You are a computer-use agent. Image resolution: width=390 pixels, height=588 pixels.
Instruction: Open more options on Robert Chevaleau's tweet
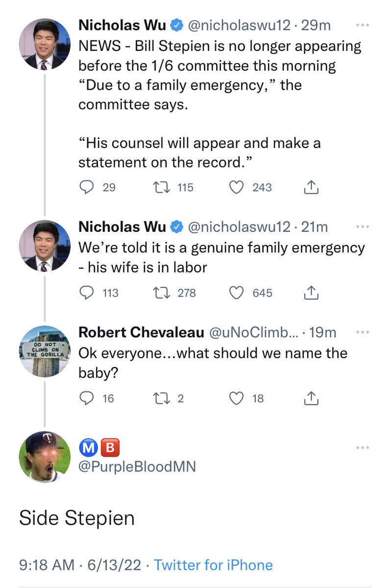pos(363,332)
